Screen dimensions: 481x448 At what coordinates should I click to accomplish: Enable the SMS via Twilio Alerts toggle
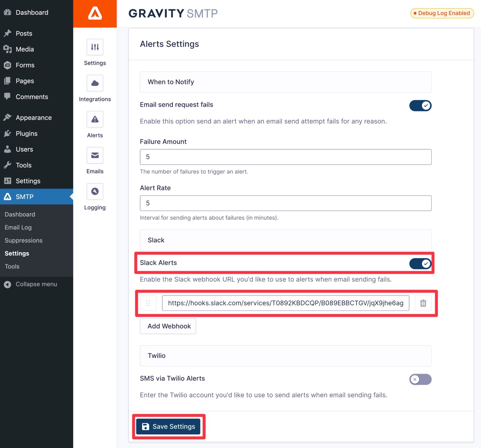[x=420, y=379]
